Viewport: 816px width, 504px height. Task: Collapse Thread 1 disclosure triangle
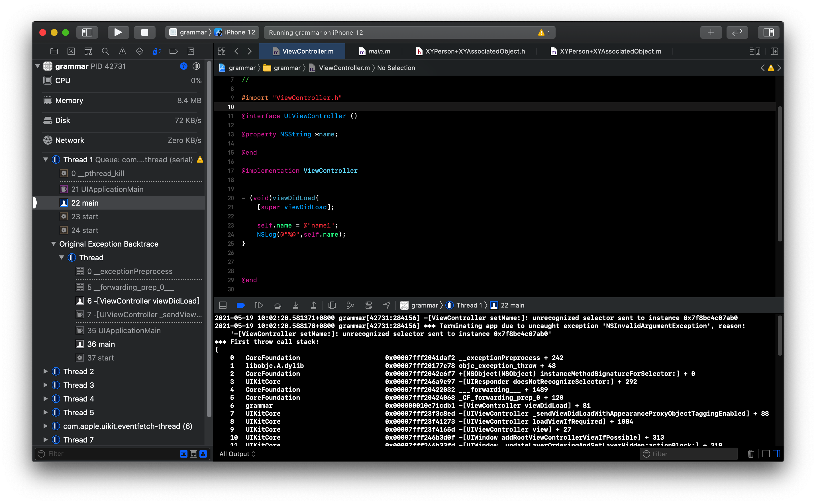46,159
